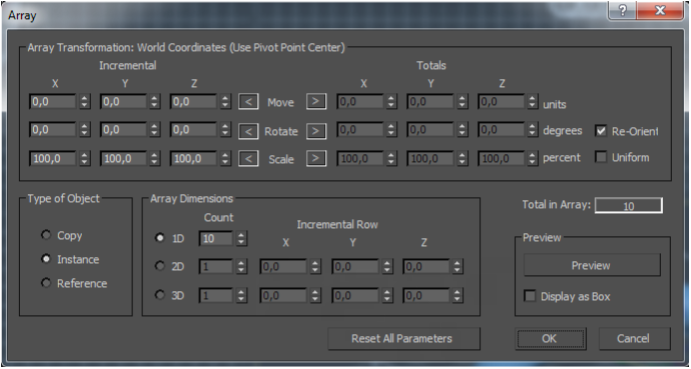Click Reset All Parameters

click(x=403, y=339)
